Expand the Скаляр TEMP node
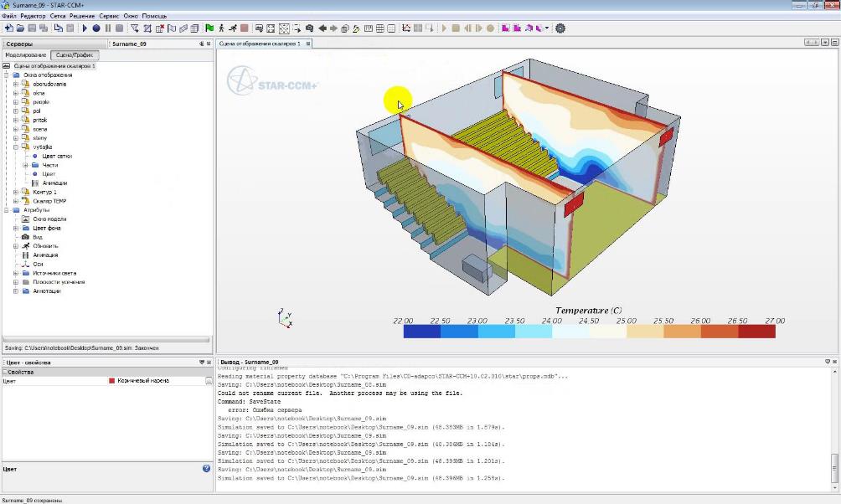This screenshot has height=504, width=841. (15, 201)
